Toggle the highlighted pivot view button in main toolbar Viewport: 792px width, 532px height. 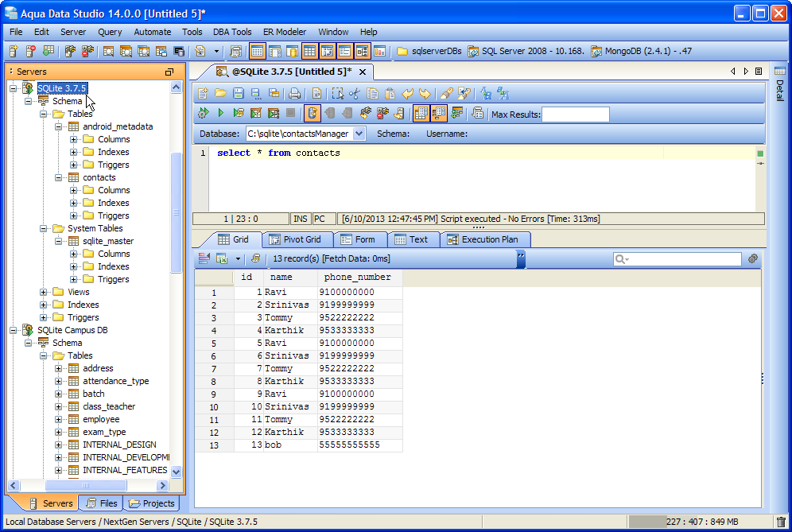(327, 51)
